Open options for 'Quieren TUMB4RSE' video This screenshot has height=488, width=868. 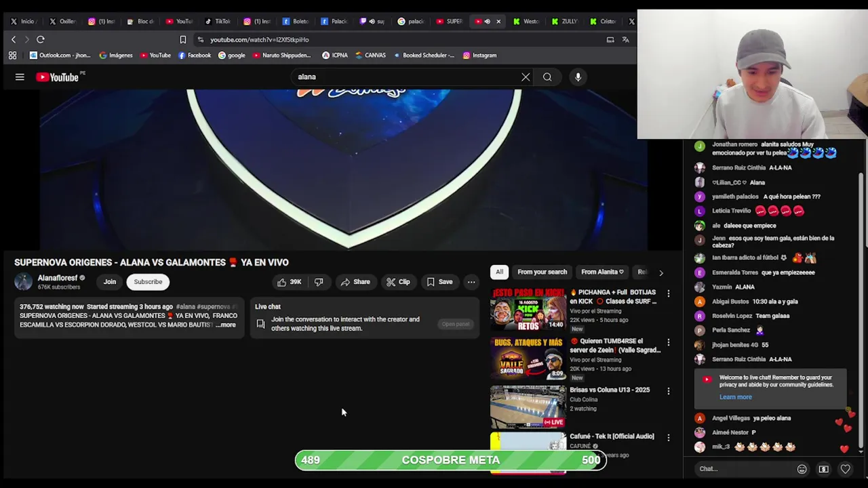click(x=669, y=342)
